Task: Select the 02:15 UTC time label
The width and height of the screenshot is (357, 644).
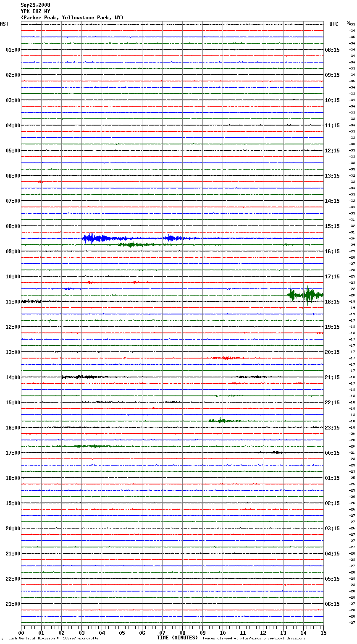Action: tap(332, 503)
